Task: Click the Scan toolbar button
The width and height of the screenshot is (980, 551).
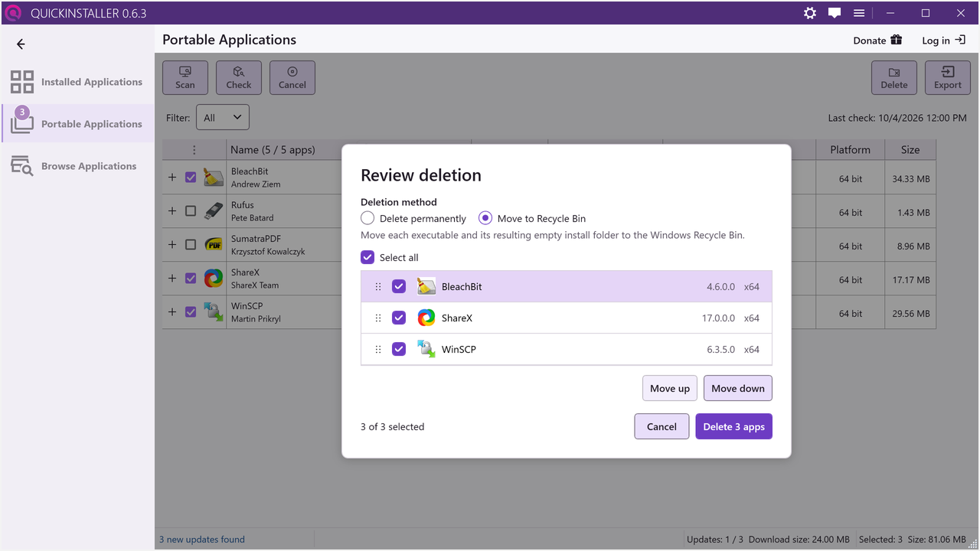Action: tap(185, 78)
